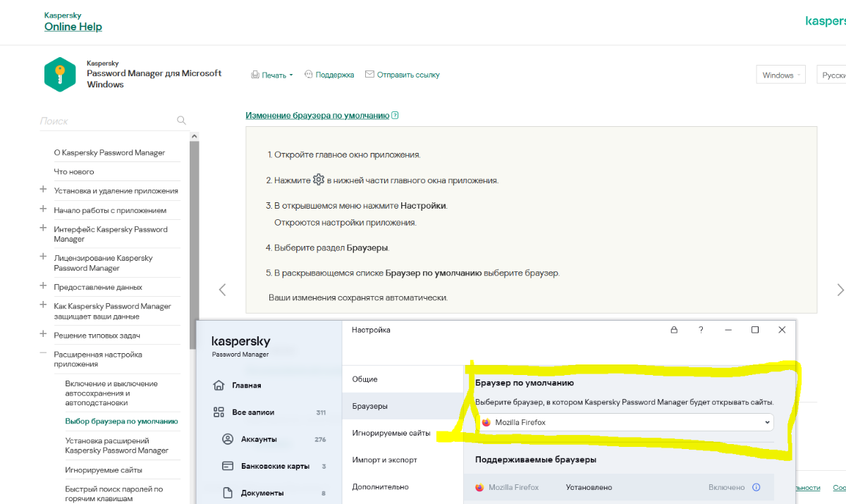Open Главная in the app sidebar
846x504 pixels.
pyautogui.click(x=247, y=386)
